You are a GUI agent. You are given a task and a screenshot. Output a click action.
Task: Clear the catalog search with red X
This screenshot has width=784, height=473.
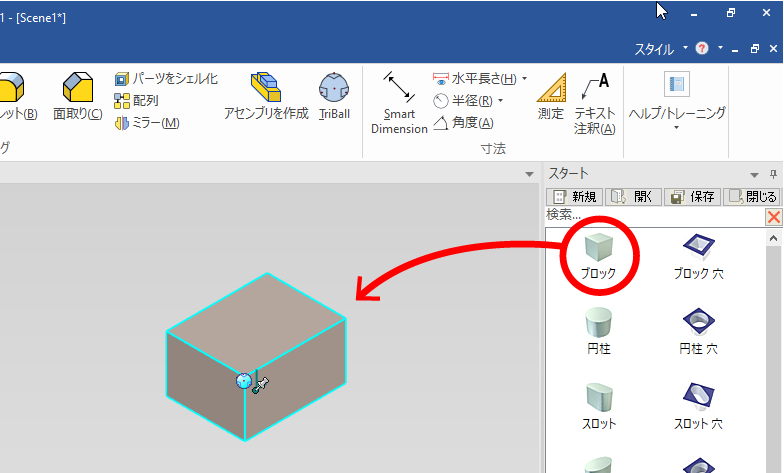774,216
